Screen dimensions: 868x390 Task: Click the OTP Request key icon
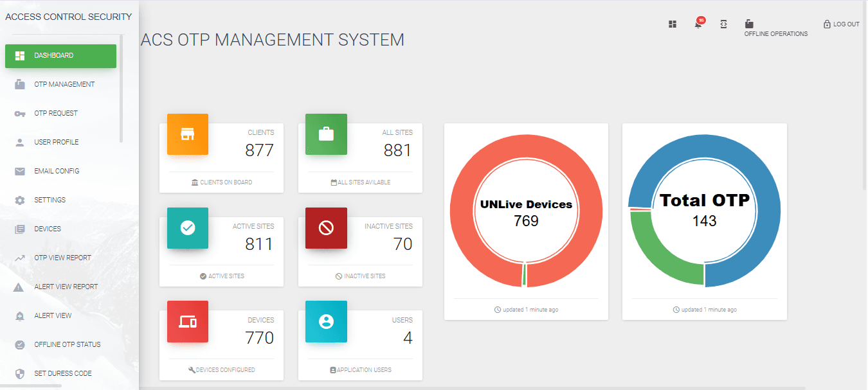[19, 113]
